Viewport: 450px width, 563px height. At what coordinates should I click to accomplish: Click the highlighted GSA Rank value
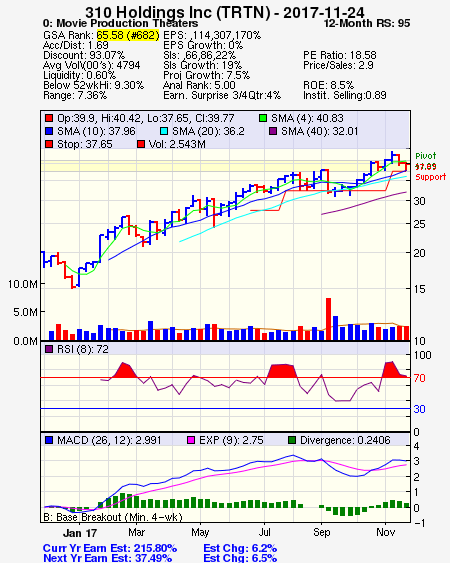pos(128,35)
